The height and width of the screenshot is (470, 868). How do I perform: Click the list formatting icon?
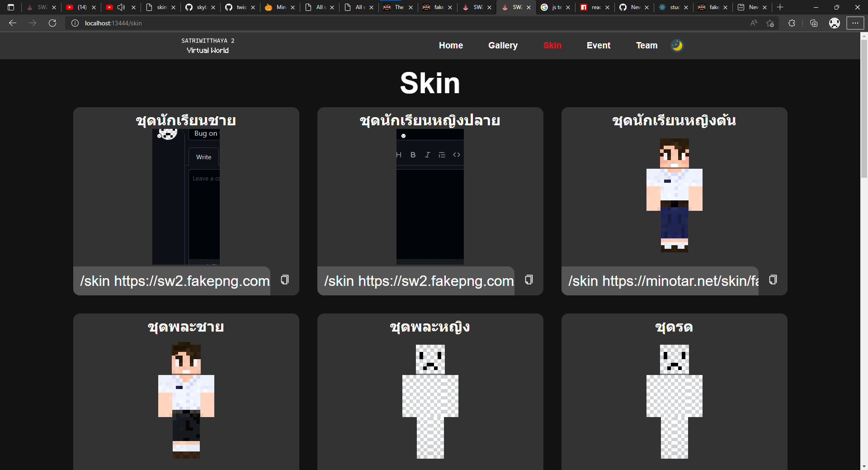[442, 154]
